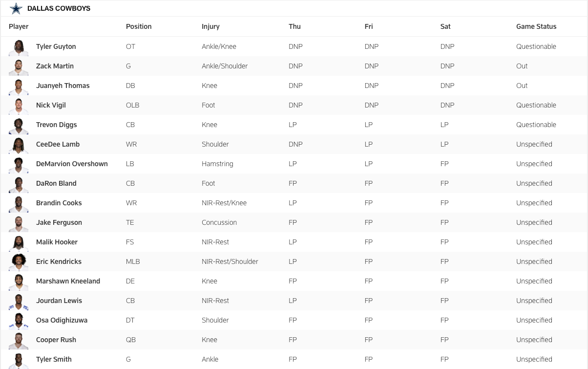
Task: Open Jake Ferguson player link
Action: (x=59, y=222)
